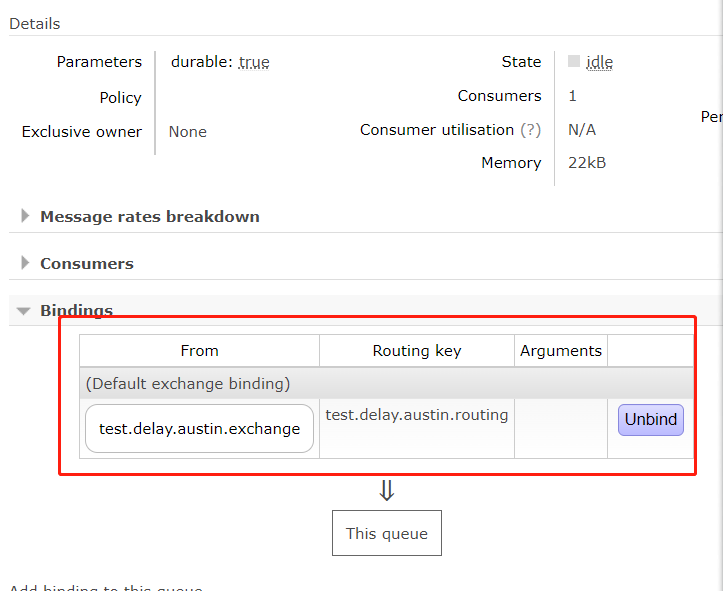The width and height of the screenshot is (723, 591).
Task: Click the Default exchange binding row
Action: 188,384
